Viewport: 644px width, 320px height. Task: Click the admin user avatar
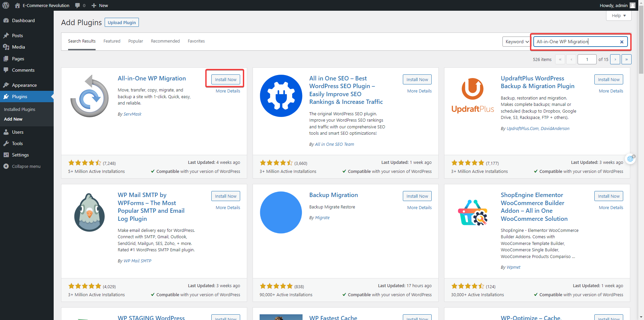point(632,5)
